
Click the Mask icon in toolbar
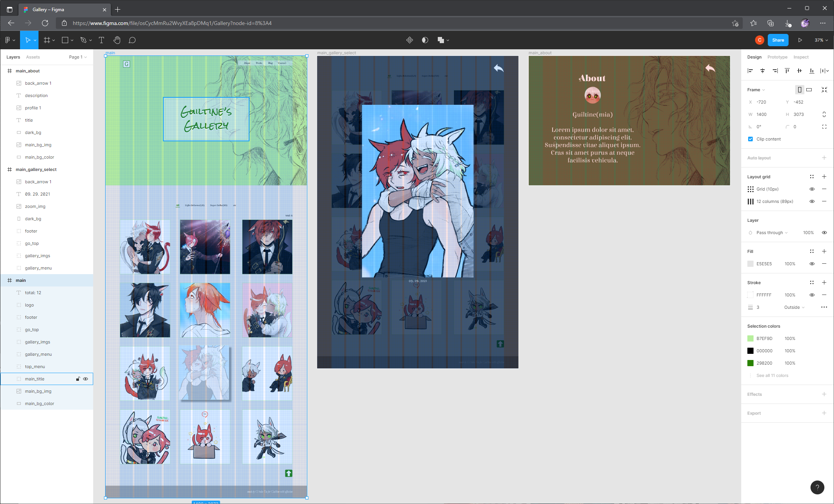425,40
